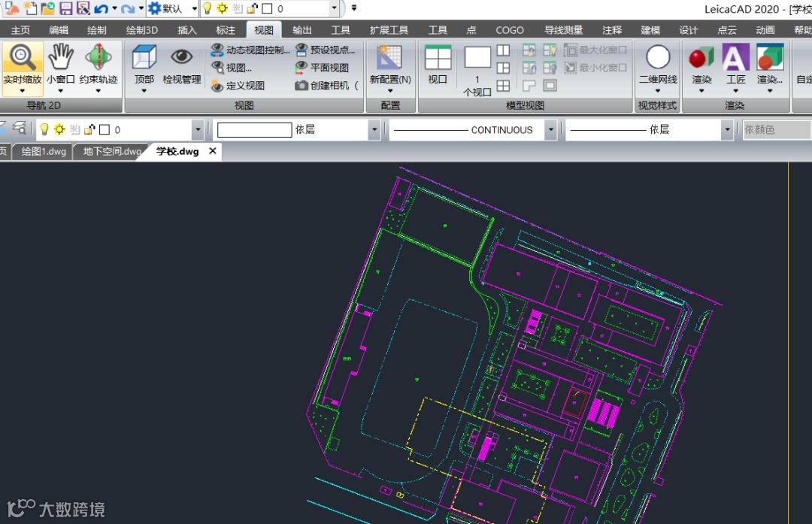Click the polygonal viewport icon
Viewport: 812px width, 524px height.
(x=529, y=86)
